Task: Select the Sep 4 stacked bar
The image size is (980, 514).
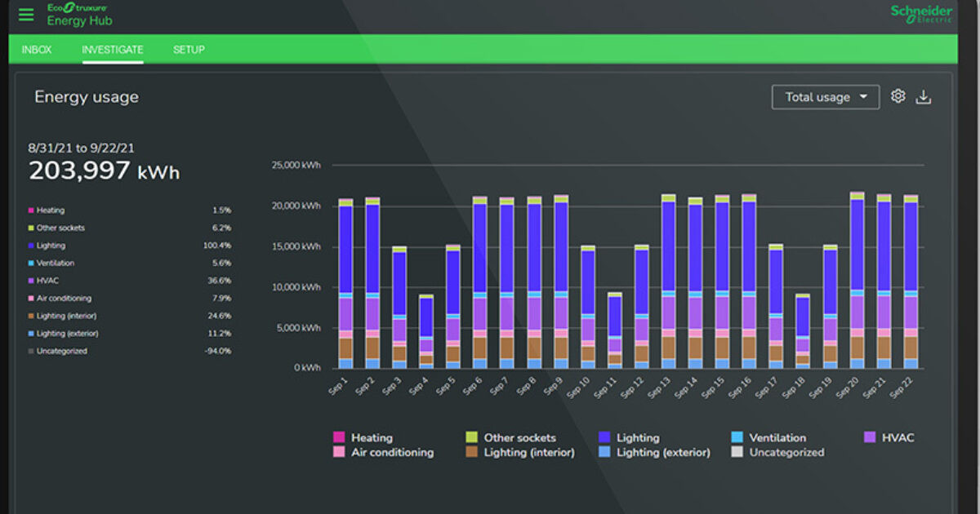Action: coord(426,331)
